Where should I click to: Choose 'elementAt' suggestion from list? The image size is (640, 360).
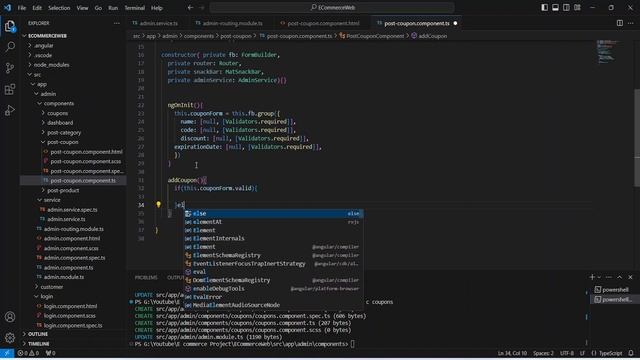[273, 222]
